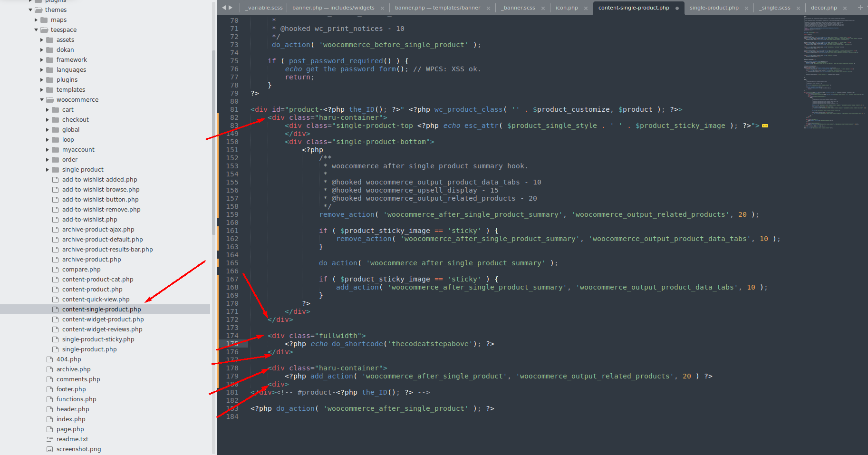Expand the assets folder arrow

pos(42,40)
